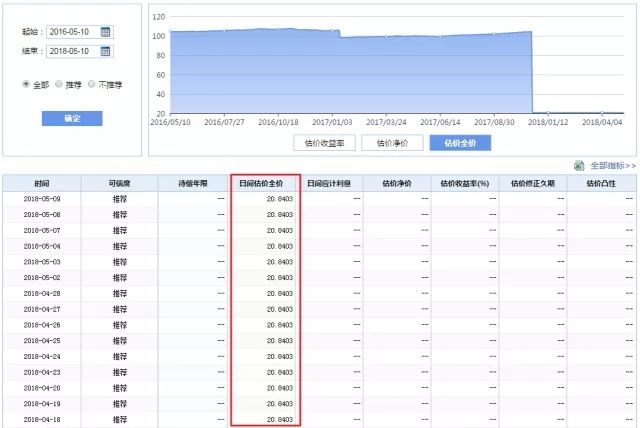Viewport: 640px width, 428px height.
Task: Click 20.8403 value in 2018-04-27 row
Action: point(280,309)
